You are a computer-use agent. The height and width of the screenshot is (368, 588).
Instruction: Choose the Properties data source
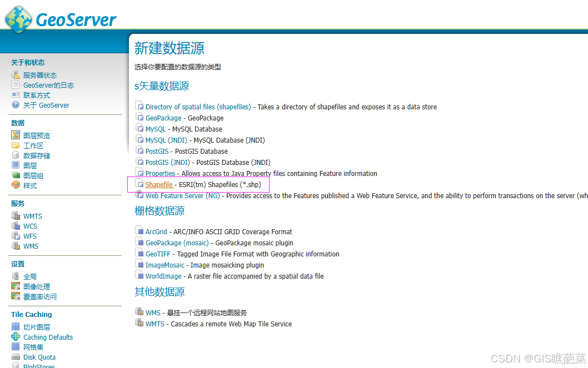(160, 173)
